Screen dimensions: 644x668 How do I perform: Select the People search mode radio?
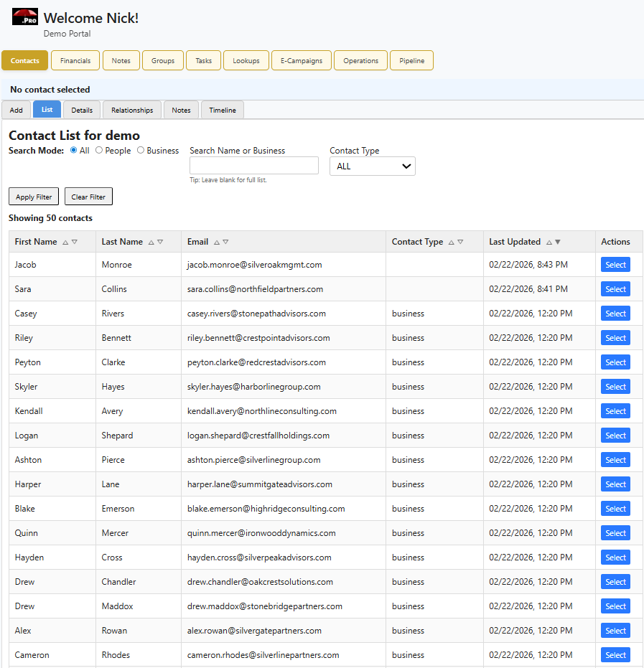pos(99,150)
